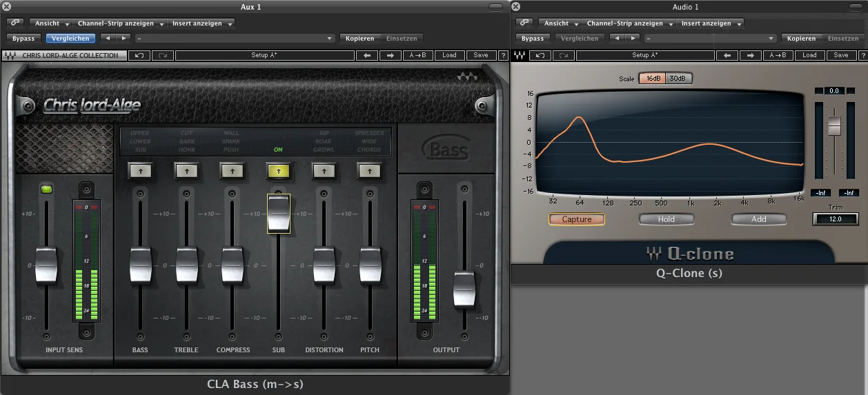The height and width of the screenshot is (395, 868).
Task: Open Channel-Strip anzeigen dropdown in Audio 1
Action: coord(629,23)
